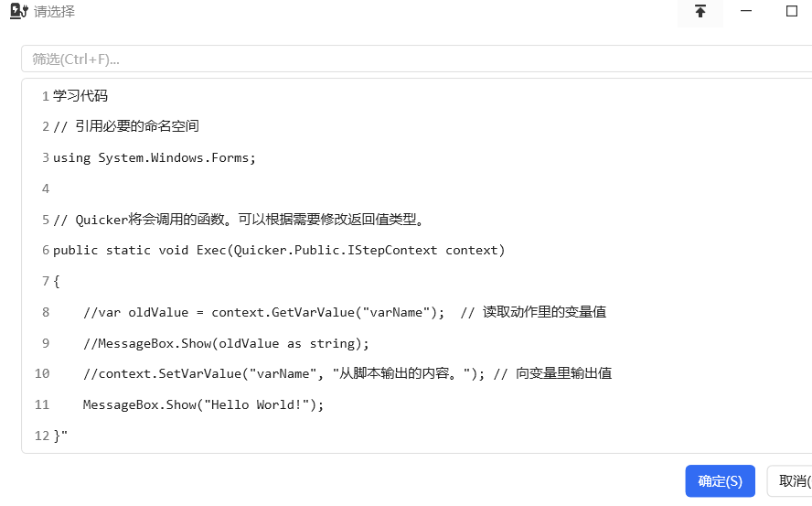Select the GetVarValue comment line

(417, 312)
